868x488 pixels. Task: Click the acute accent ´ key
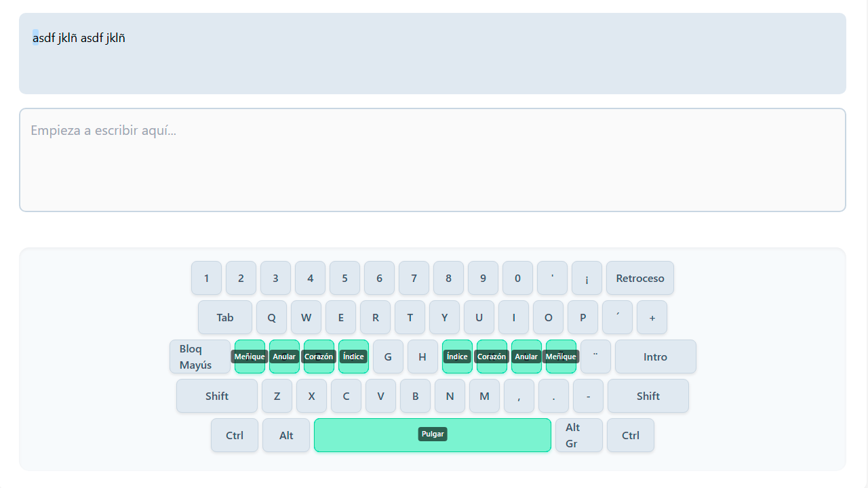click(x=618, y=317)
